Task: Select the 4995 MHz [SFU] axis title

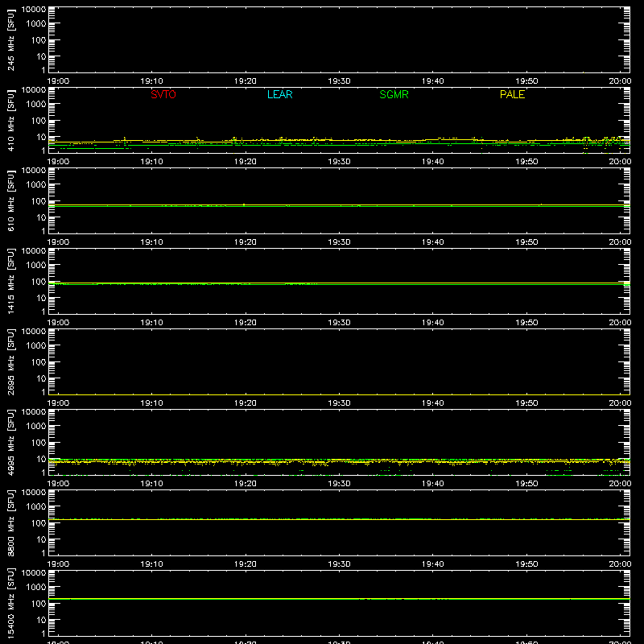Action: point(10,442)
